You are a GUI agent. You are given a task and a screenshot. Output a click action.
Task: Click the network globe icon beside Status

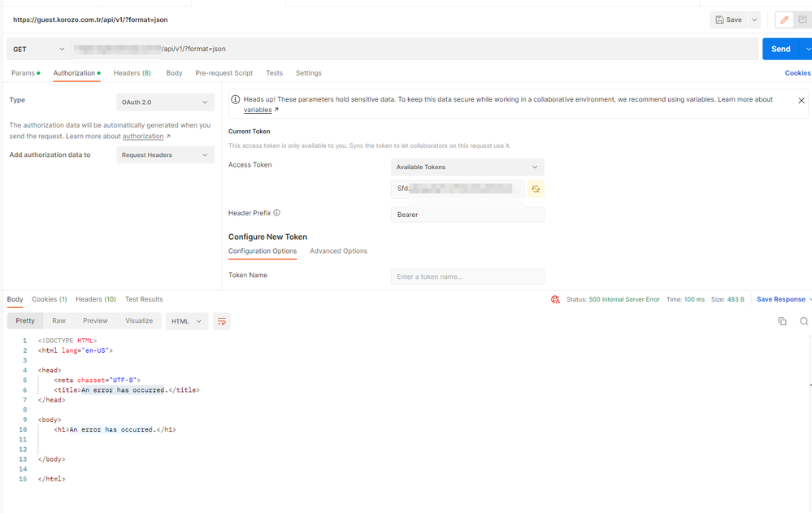(x=556, y=299)
